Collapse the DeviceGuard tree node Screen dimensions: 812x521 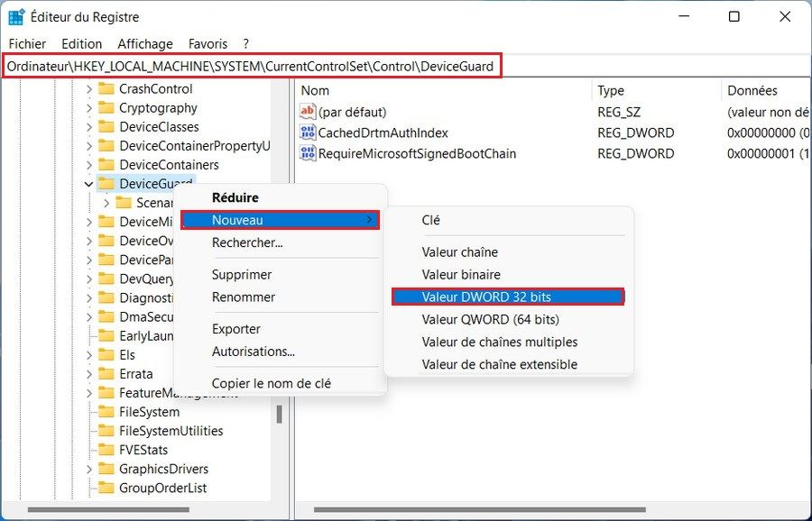pos(89,184)
